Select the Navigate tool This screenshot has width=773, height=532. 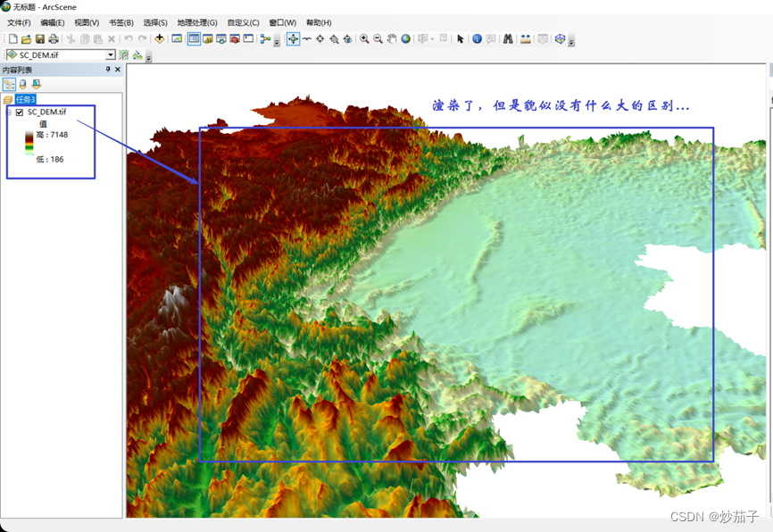[x=294, y=39]
